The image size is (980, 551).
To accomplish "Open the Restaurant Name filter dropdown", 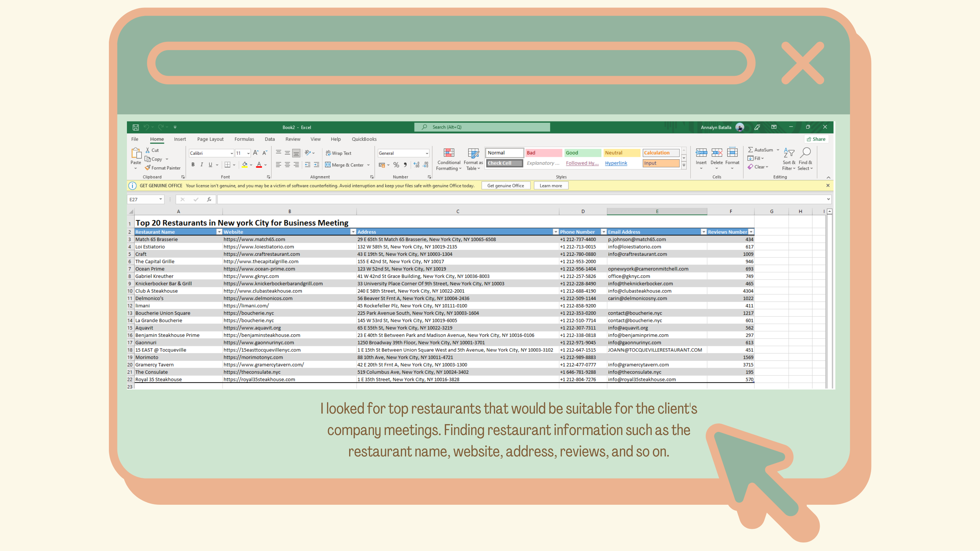I will [219, 232].
